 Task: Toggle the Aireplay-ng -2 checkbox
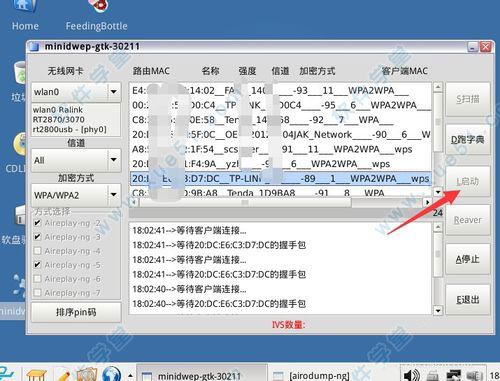tap(38, 223)
